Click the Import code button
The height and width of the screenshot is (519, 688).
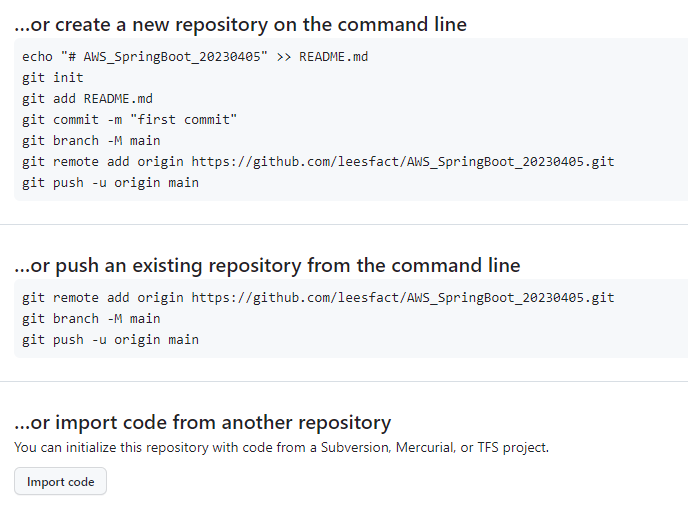tap(60, 482)
